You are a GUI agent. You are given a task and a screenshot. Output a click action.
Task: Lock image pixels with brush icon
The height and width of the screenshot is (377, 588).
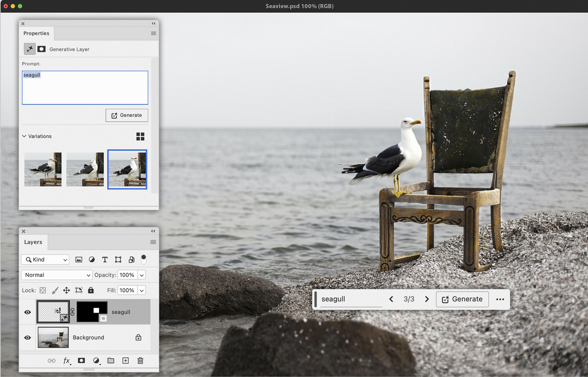click(55, 290)
